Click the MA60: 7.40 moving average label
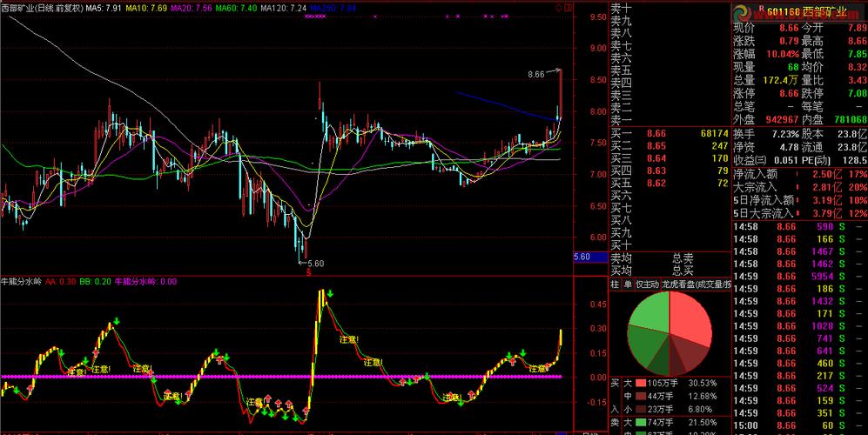Image resolution: width=868 pixels, height=435 pixels. pyautogui.click(x=236, y=8)
